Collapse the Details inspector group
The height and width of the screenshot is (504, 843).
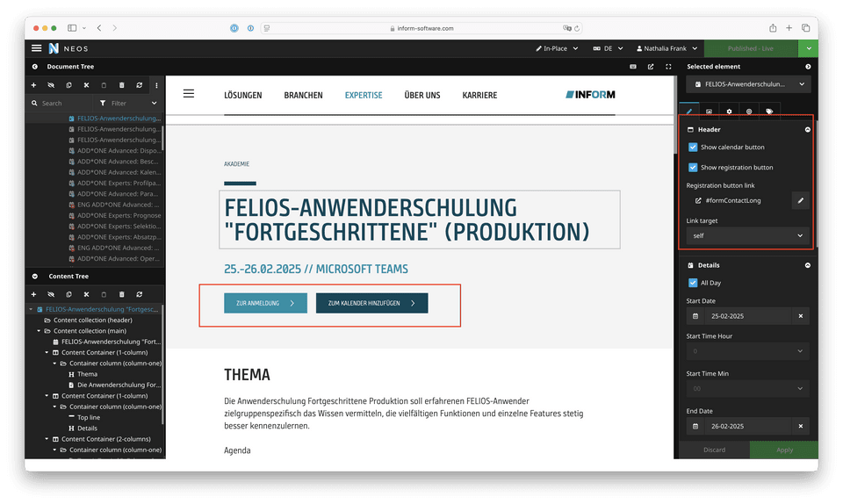click(808, 265)
